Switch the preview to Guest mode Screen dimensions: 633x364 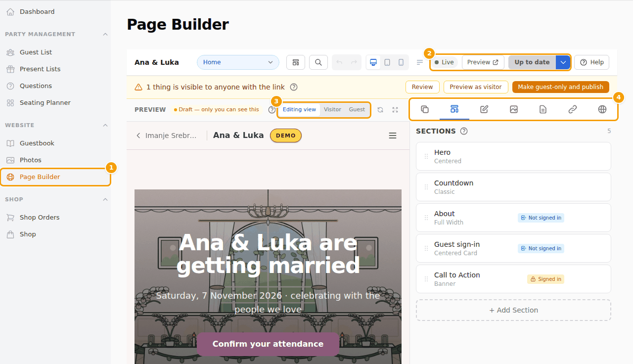tap(357, 110)
